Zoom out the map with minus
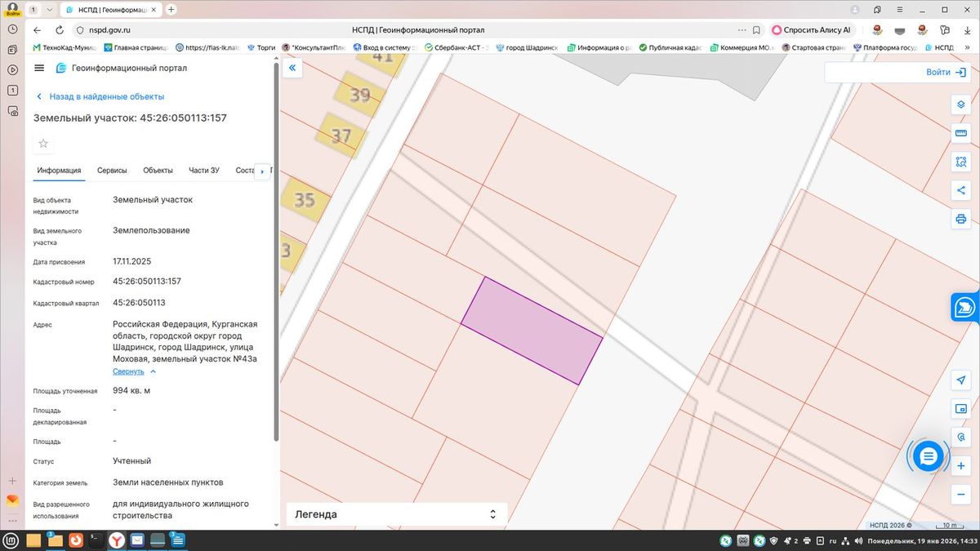 [x=960, y=495]
